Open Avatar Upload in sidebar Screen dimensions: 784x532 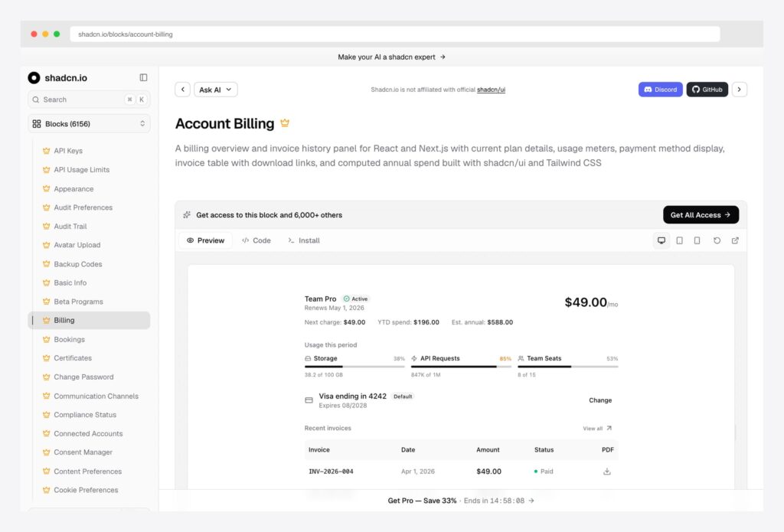tap(77, 245)
